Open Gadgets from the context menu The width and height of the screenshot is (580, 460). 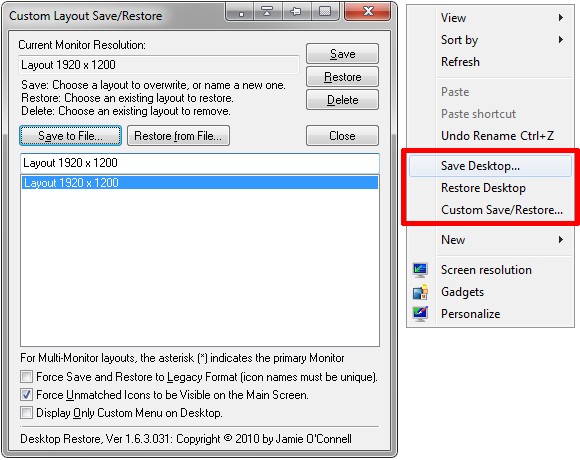pos(490,292)
